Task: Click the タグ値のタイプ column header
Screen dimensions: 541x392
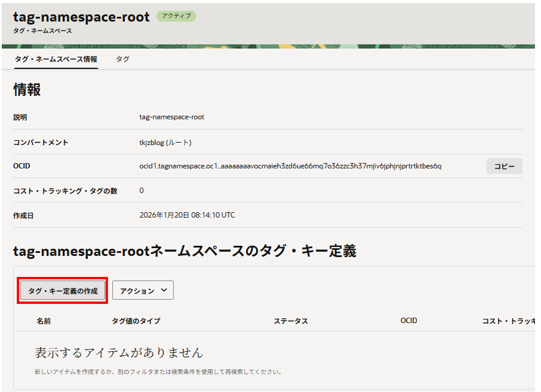Action: (136, 321)
